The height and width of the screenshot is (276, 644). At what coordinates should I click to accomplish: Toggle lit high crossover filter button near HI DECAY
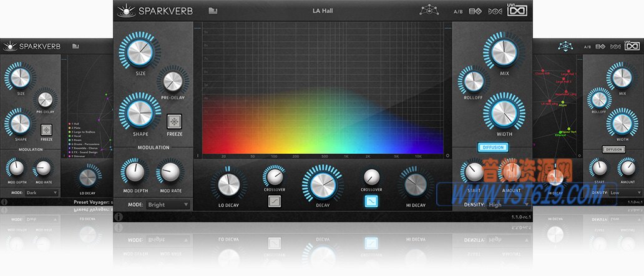[x=371, y=201]
